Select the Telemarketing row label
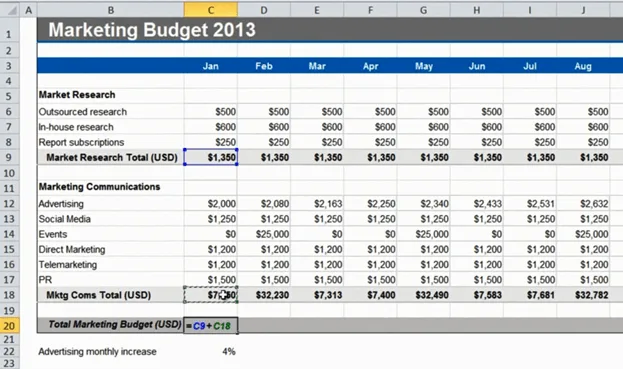The width and height of the screenshot is (623, 369). [68, 265]
